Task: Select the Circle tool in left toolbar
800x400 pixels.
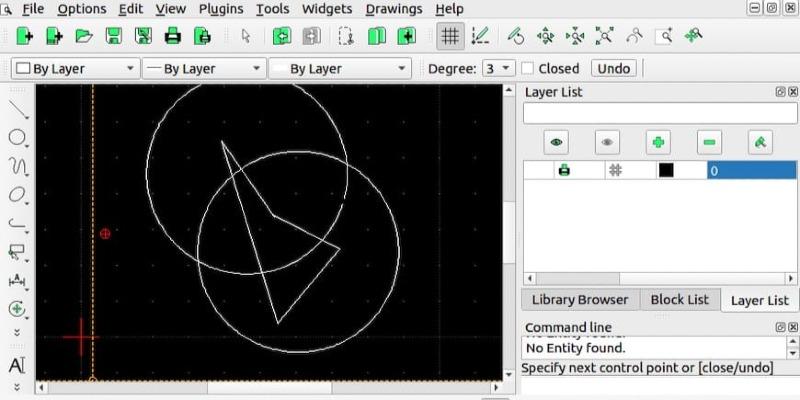Action: coord(17,137)
